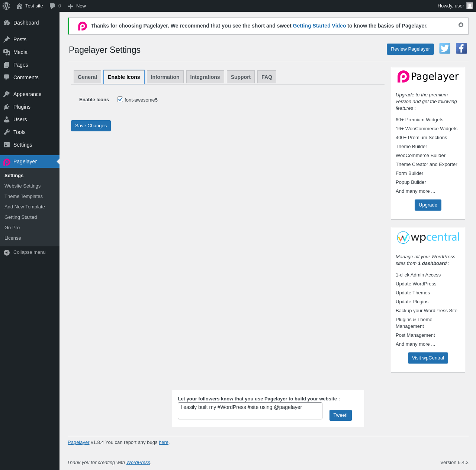The height and width of the screenshot is (470, 476).
Task: Select the Pagelayer menu label in sidebar
Action: point(25,162)
